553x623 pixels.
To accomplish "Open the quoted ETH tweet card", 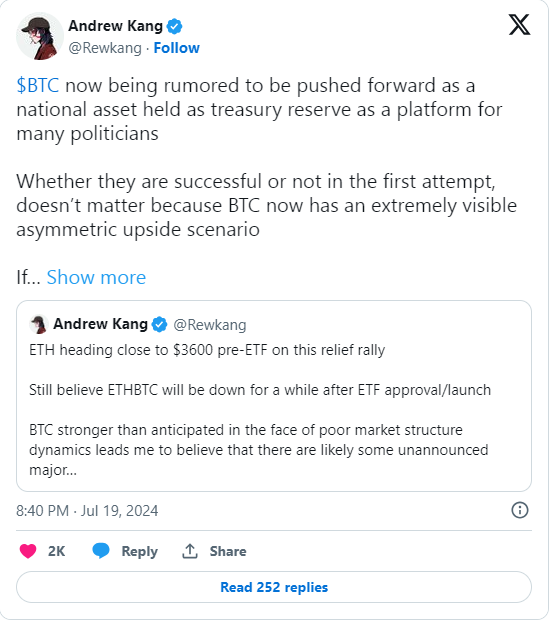I will [274, 396].
